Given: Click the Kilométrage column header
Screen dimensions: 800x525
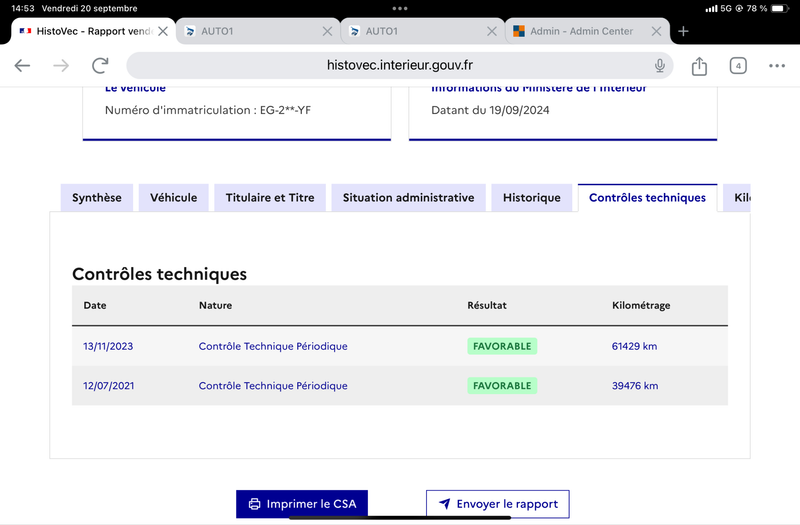Looking at the screenshot, I should [641, 305].
